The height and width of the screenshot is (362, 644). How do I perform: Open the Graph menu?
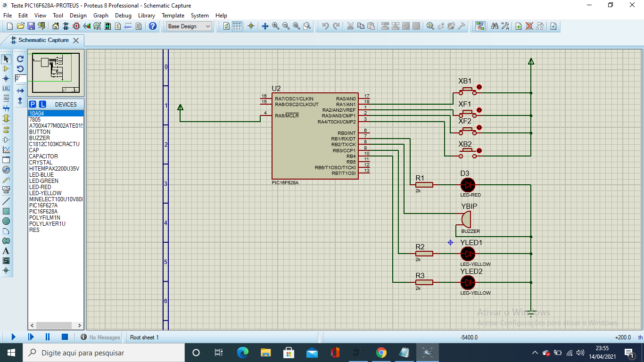[x=101, y=16]
